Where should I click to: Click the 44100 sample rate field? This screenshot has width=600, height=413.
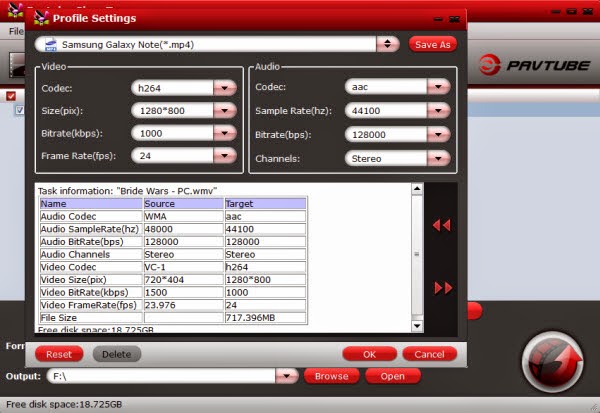click(386, 111)
